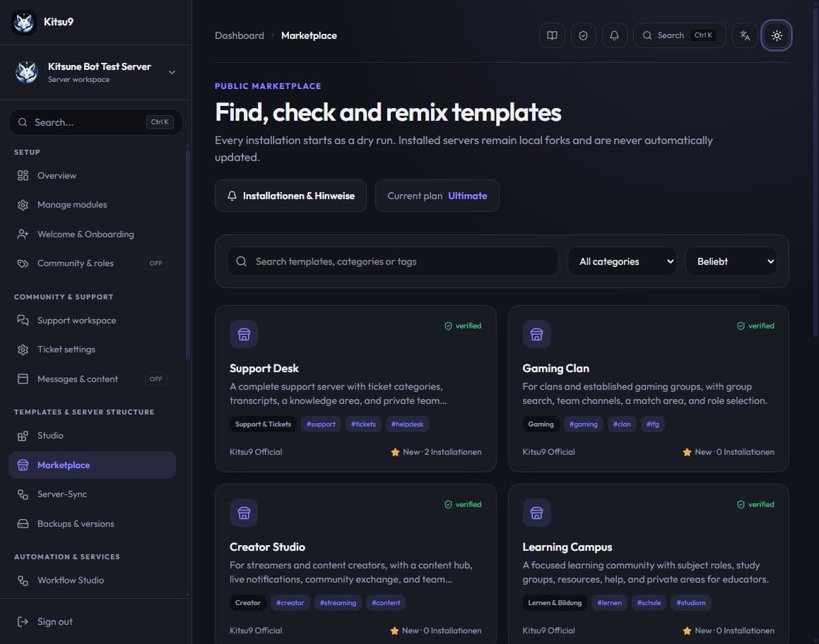Open Welcome & Onboarding
The width and height of the screenshot is (819, 644).
coord(92,234)
